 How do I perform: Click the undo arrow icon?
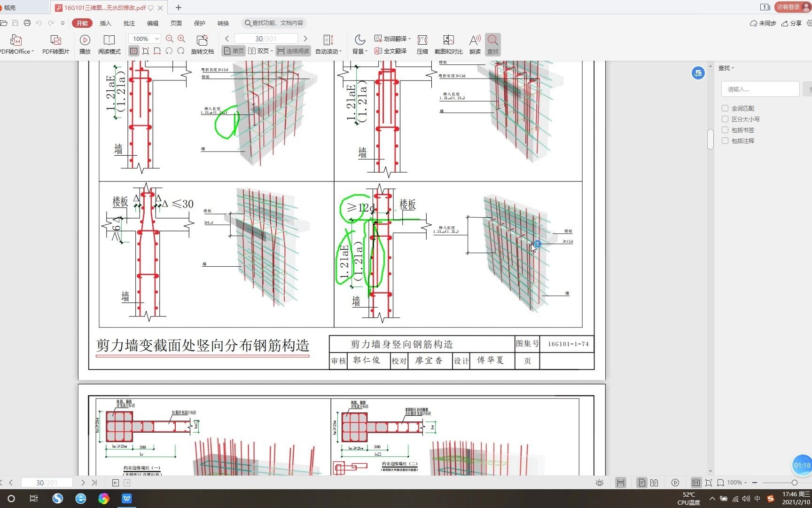tap(39, 23)
